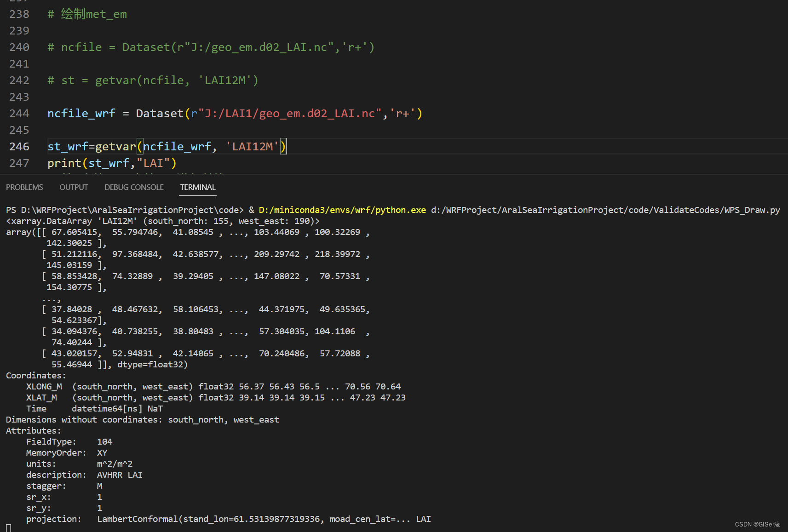Click line number 246 in the gutter
The image size is (788, 532).
point(19,147)
